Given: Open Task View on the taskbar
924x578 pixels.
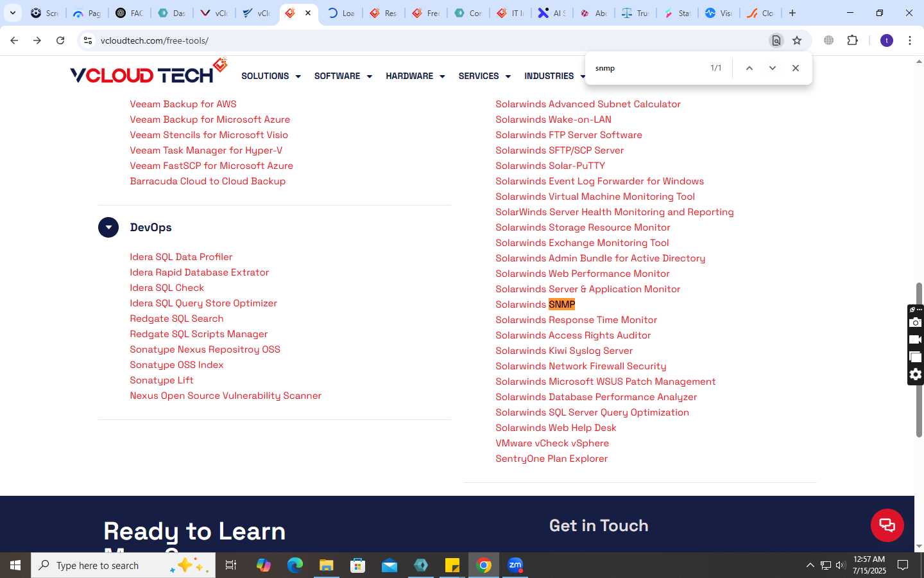Looking at the screenshot, I should point(231,565).
